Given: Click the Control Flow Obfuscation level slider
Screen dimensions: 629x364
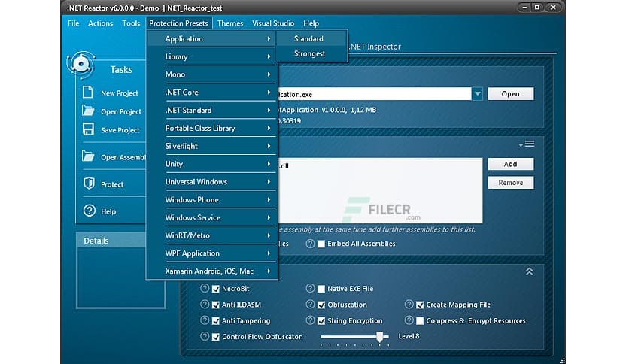Looking at the screenshot, I should pyautogui.click(x=381, y=337).
